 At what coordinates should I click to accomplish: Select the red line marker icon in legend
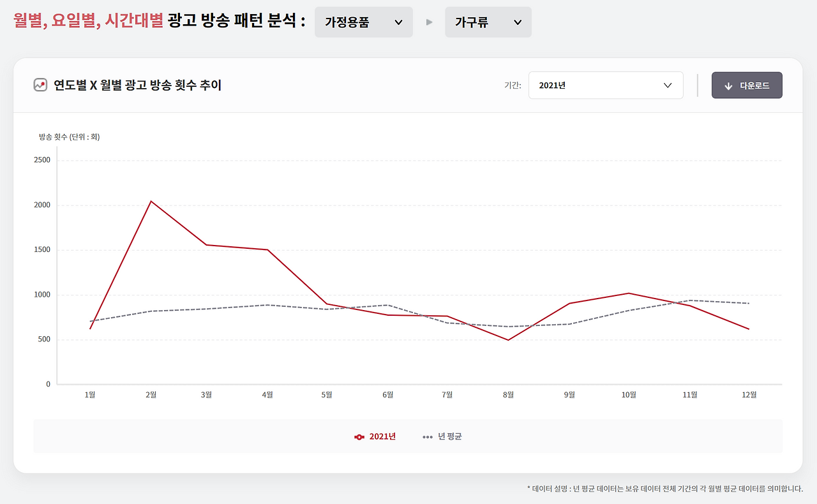pyautogui.click(x=359, y=436)
